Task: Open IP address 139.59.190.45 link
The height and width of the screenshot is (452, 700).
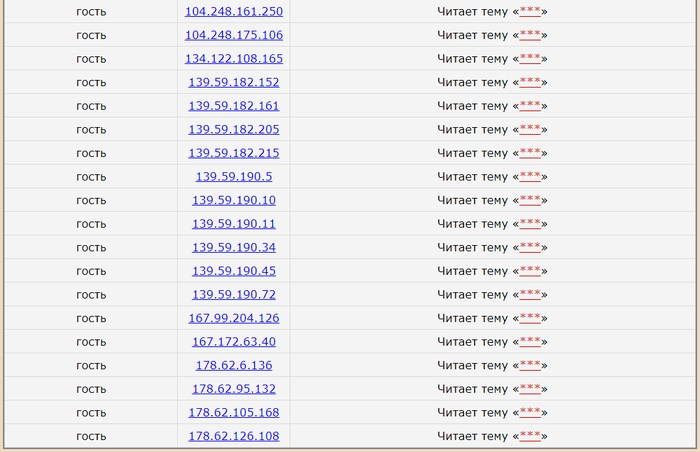Action: pyautogui.click(x=234, y=271)
